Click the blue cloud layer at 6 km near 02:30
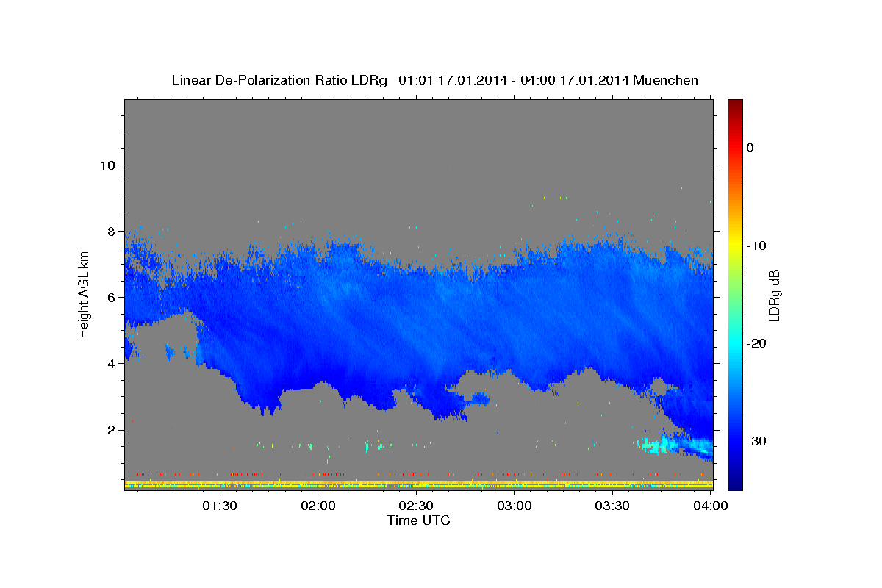The image size is (882, 588). tap(416, 297)
